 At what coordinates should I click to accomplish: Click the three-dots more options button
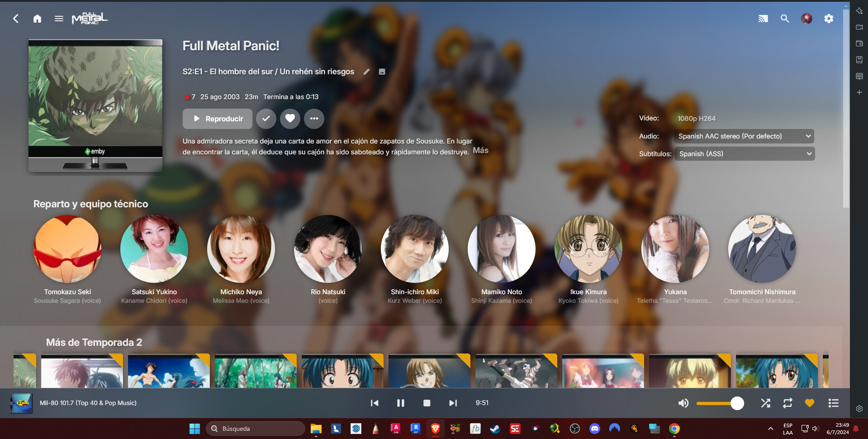coord(314,119)
